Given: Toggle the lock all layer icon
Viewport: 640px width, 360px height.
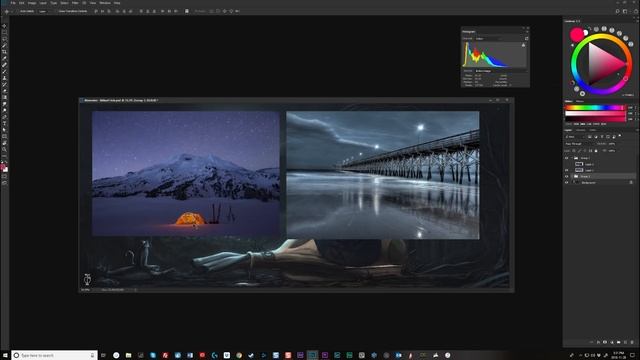Looking at the screenshot, I should 596,151.
